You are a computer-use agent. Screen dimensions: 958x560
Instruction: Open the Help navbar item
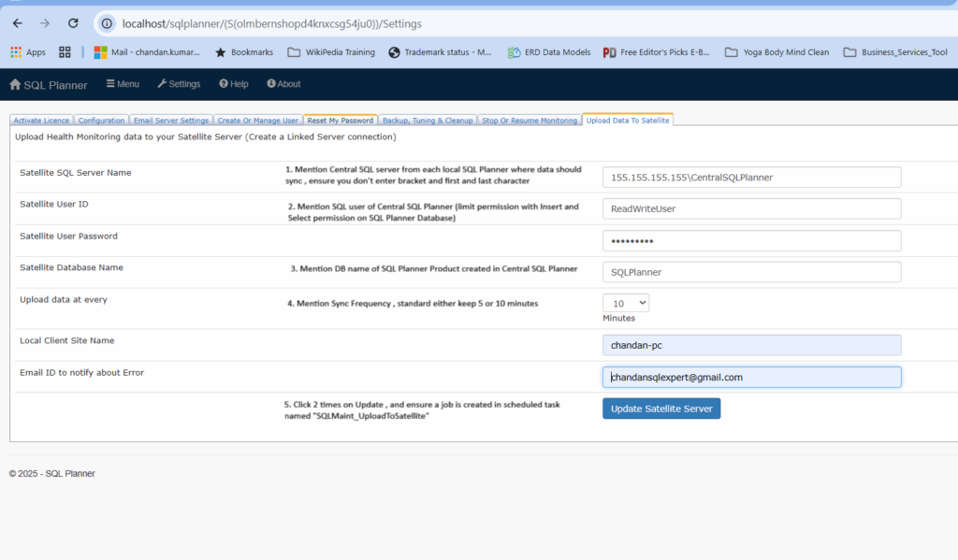[234, 84]
